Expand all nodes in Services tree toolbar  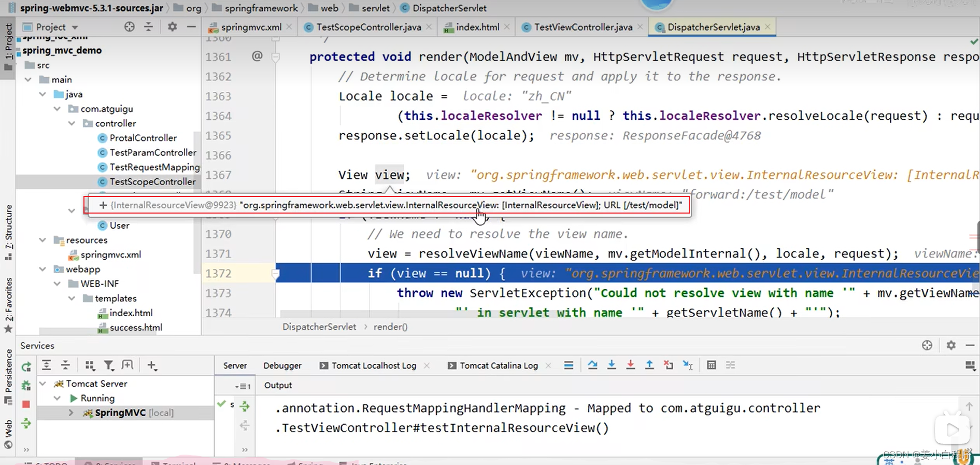(x=46, y=365)
